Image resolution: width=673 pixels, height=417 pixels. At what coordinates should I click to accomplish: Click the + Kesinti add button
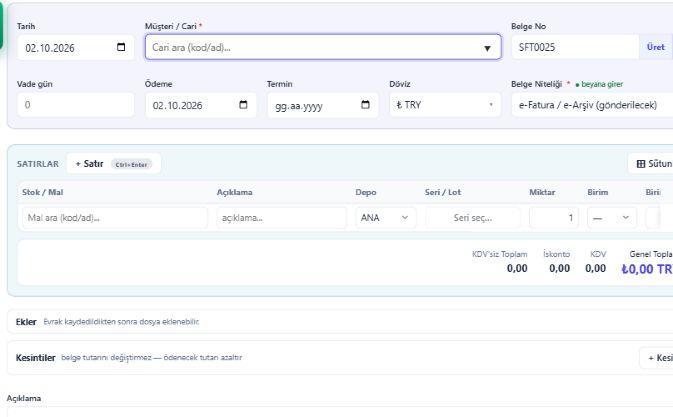coord(656,358)
